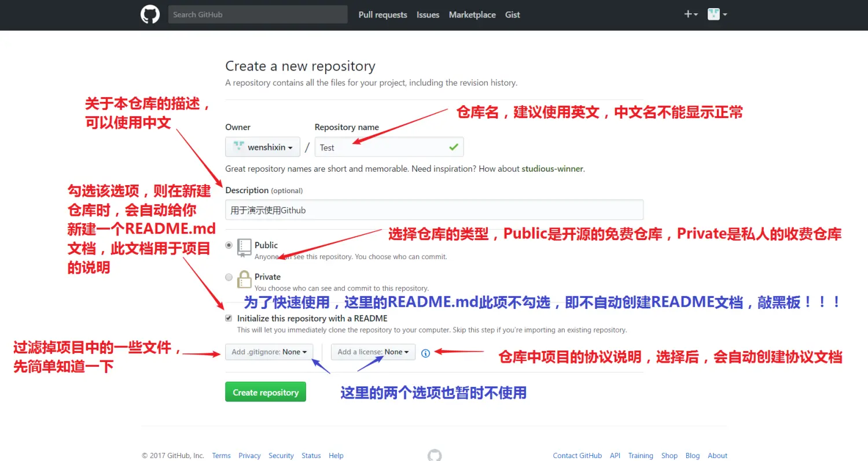This screenshot has width=868, height=461.
Task: Click the Repository name label
Action: (347, 127)
